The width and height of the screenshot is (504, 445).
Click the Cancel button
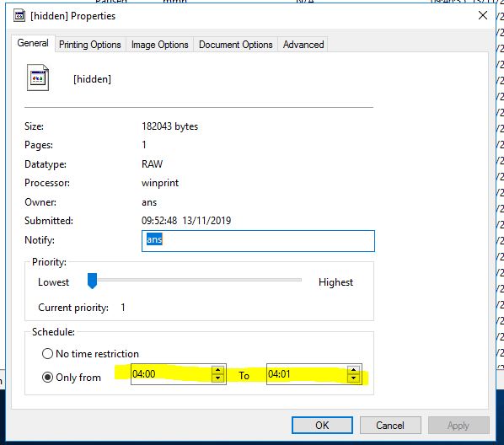point(390,426)
